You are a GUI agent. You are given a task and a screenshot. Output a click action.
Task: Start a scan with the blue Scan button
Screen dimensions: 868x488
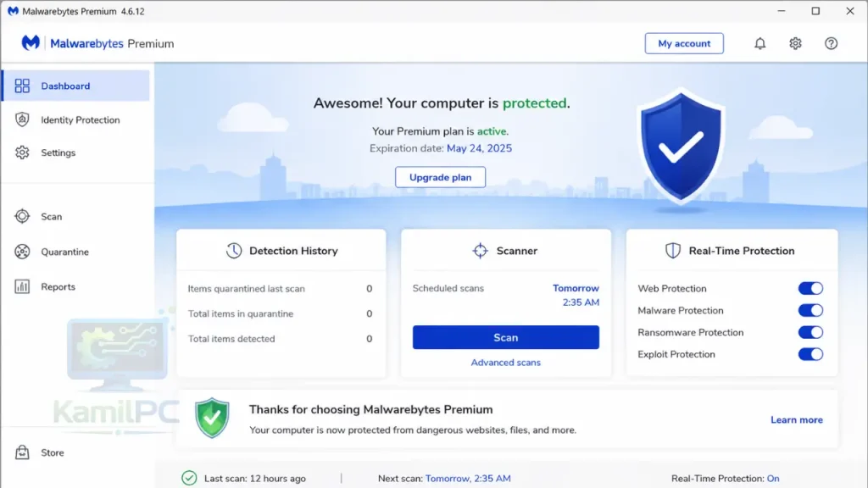click(x=505, y=337)
